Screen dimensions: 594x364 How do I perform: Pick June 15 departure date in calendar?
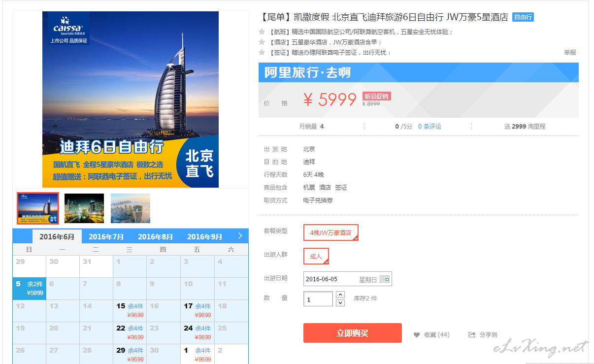[x=130, y=311]
